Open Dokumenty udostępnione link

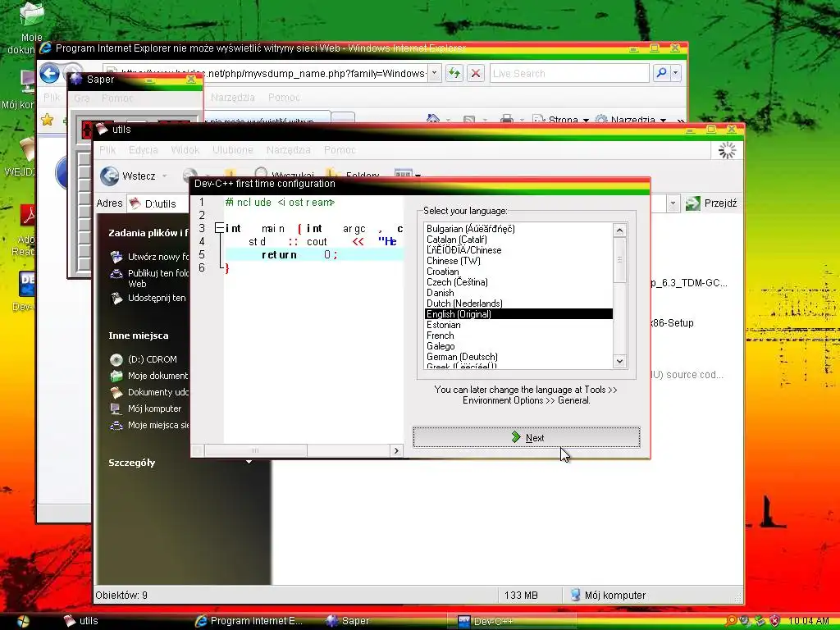pos(149,392)
